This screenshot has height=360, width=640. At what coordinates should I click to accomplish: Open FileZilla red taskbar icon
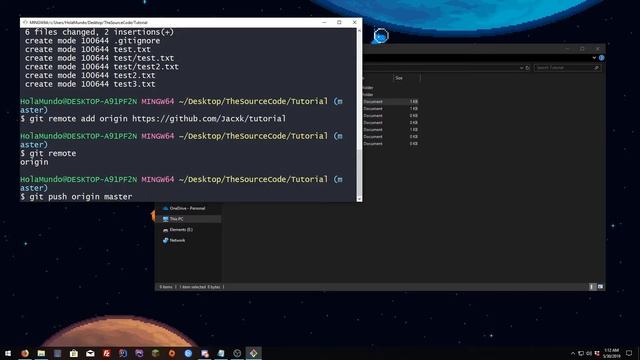tap(107, 353)
